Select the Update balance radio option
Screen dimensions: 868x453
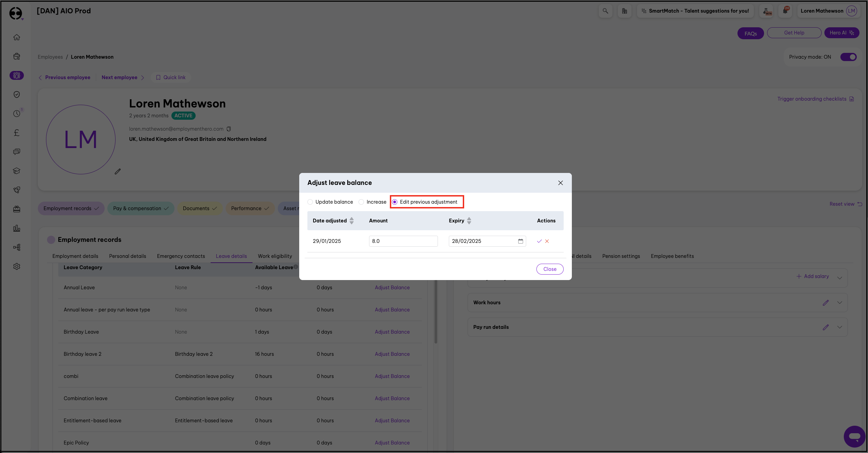[x=310, y=202]
